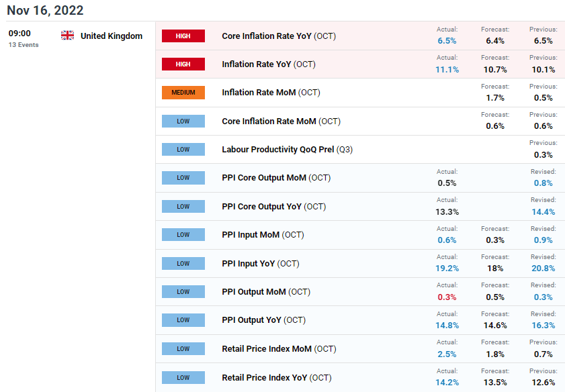Select the PPI Core Output MoM (OCT) row
The width and height of the screenshot is (565, 392).
click(x=360, y=178)
